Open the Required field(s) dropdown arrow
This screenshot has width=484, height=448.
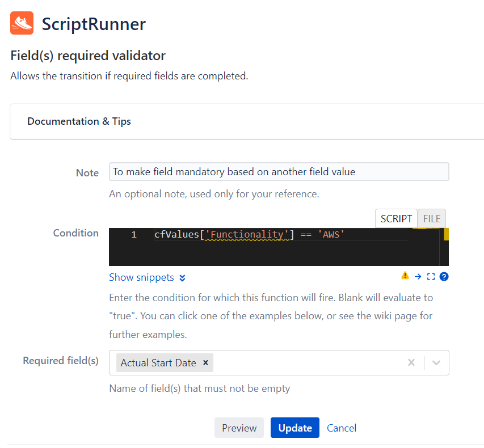click(x=436, y=362)
